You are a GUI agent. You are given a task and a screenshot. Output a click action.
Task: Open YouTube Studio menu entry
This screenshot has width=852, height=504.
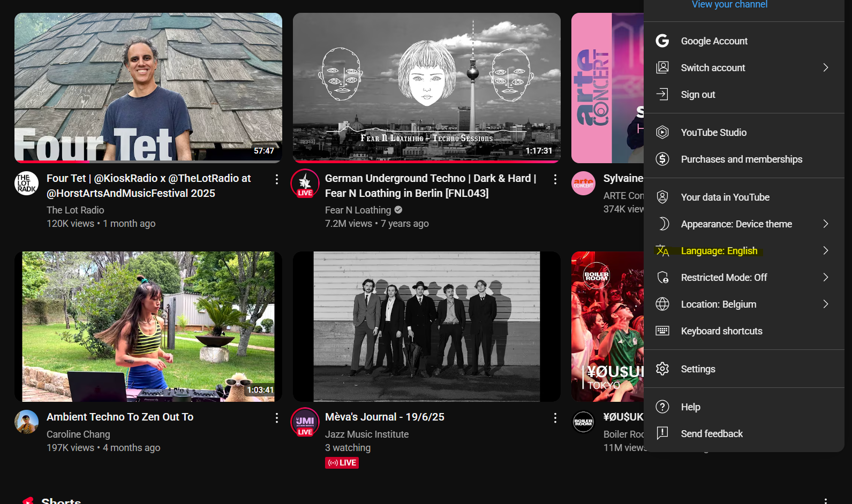click(x=744, y=132)
